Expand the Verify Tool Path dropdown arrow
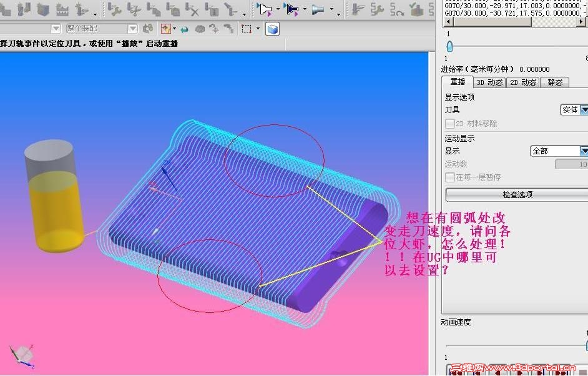Image resolution: width=588 pixels, height=376 pixels. (305, 9)
